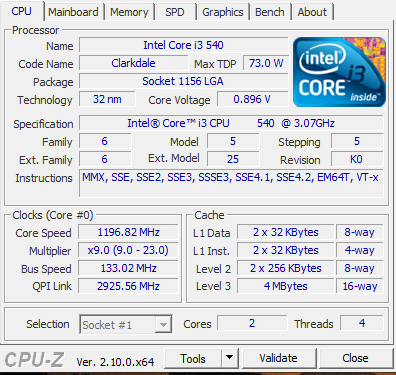The width and height of the screenshot is (396, 375).
Task: Select the CPU tab
Action: click(21, 11)
